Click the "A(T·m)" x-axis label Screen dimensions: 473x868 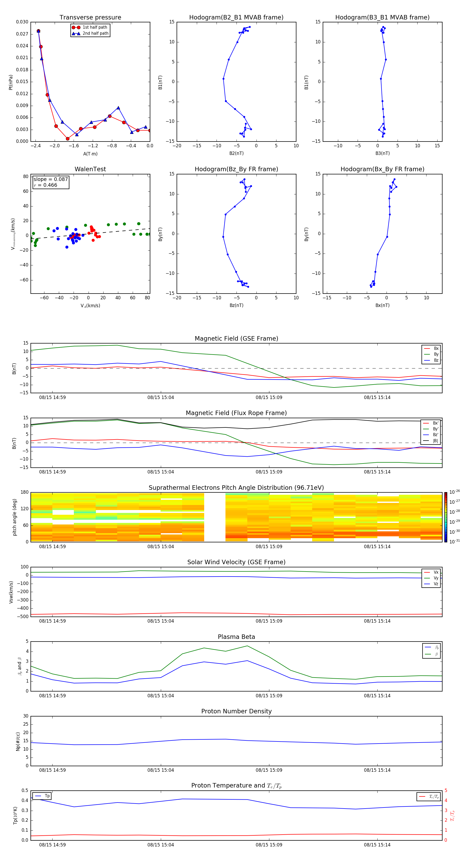tap(90, 154)
